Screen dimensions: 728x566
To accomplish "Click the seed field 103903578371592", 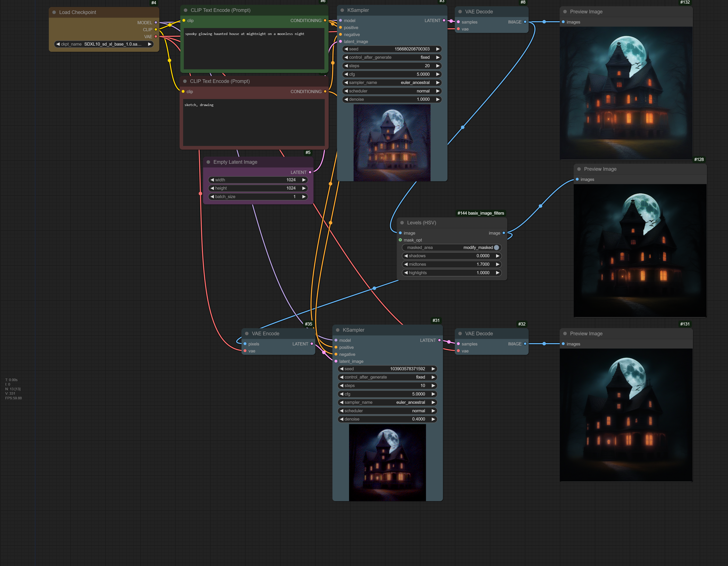I will click(x=387, y=369).
